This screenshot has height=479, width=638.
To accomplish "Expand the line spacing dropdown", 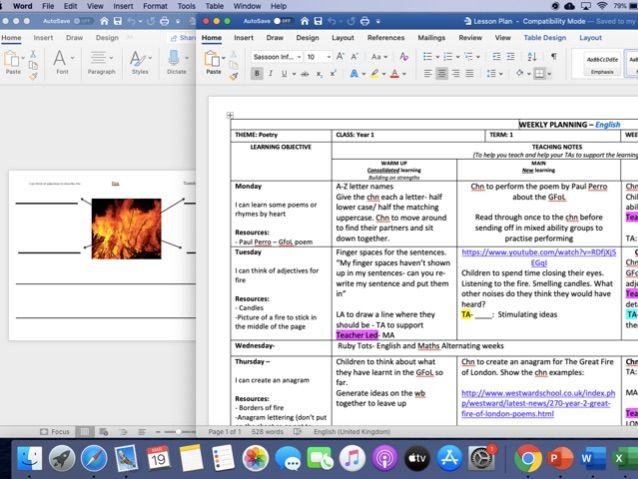I will coord(494,74).
